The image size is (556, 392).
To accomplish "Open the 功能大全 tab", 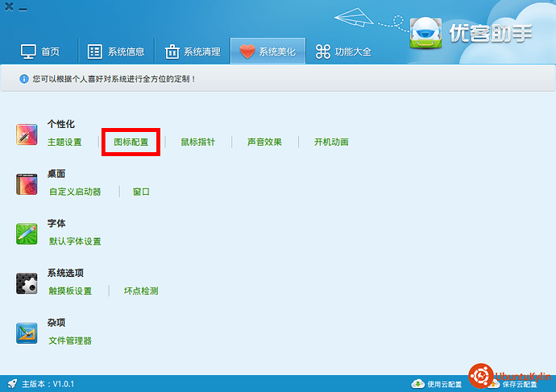I will click(x=343, y=52).
